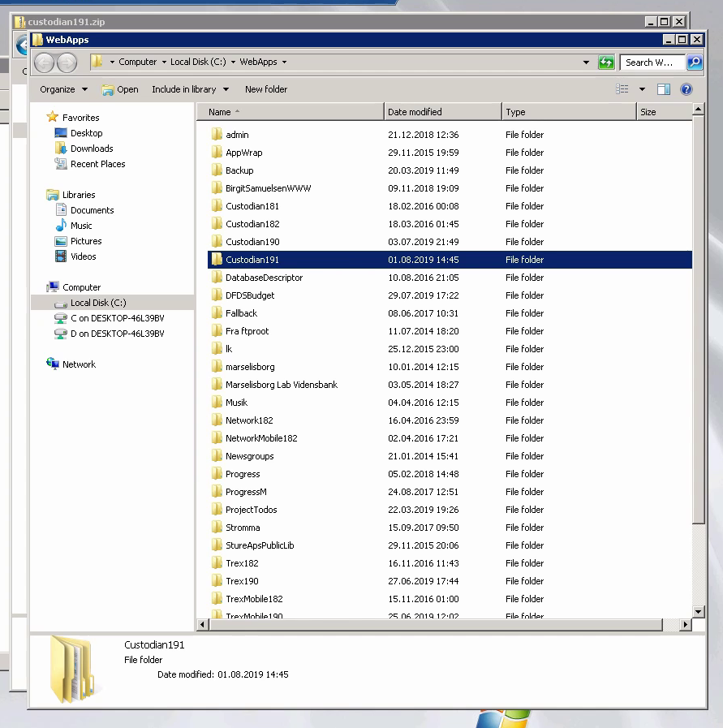
Task: Open the Help question mark icon
Action: pos(686,89)
